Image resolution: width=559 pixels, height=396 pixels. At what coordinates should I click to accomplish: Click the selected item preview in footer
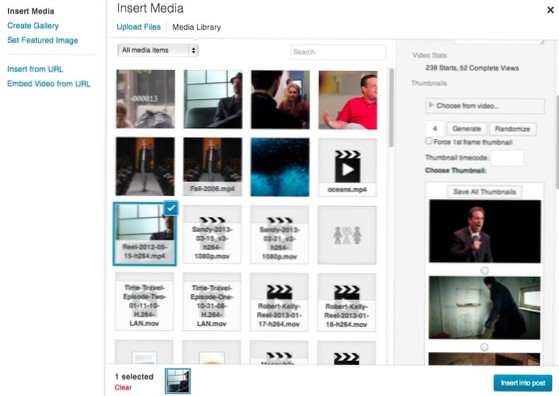pos(178,381)
